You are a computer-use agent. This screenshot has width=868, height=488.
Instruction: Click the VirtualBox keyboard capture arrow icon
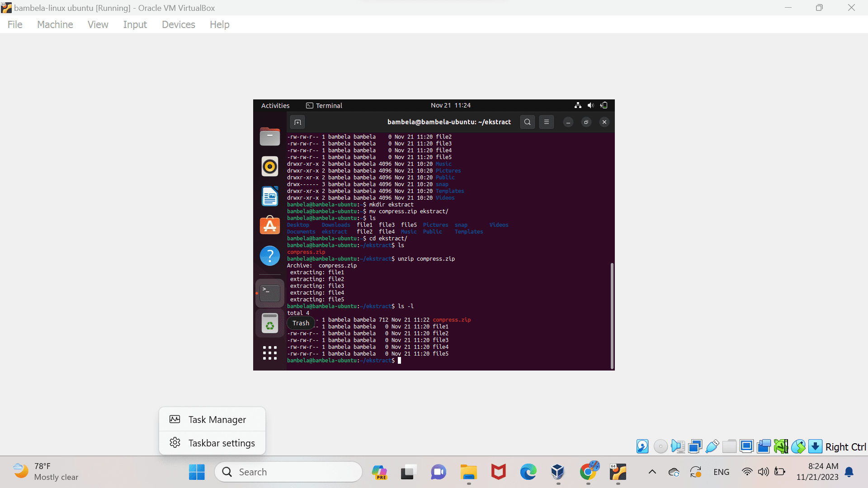pos(815,446)
